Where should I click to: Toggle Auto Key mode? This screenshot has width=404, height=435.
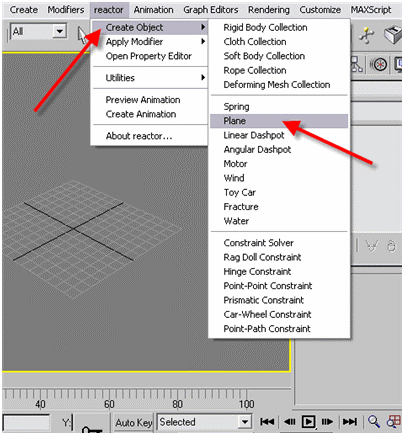coord(133,423)
